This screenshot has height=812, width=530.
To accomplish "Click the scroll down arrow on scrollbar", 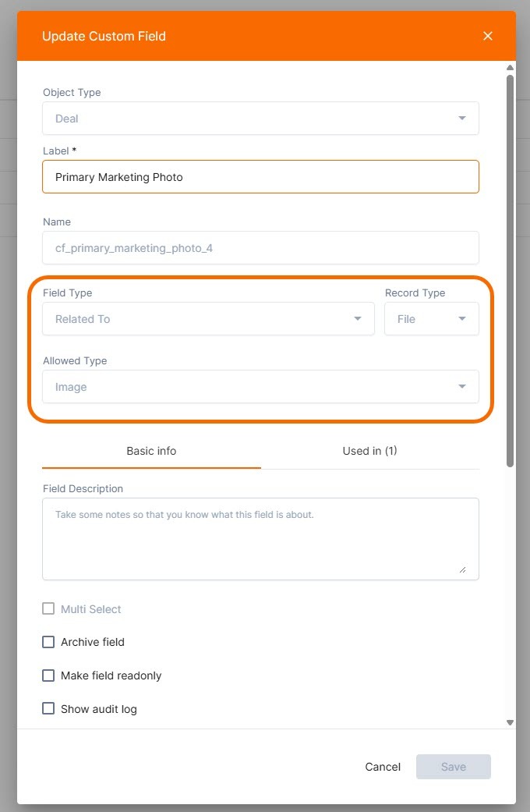I will point(511,723).
